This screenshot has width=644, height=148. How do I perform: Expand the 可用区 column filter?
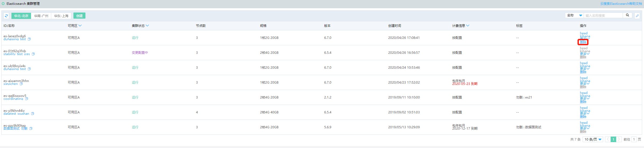[x=80, y=26]
